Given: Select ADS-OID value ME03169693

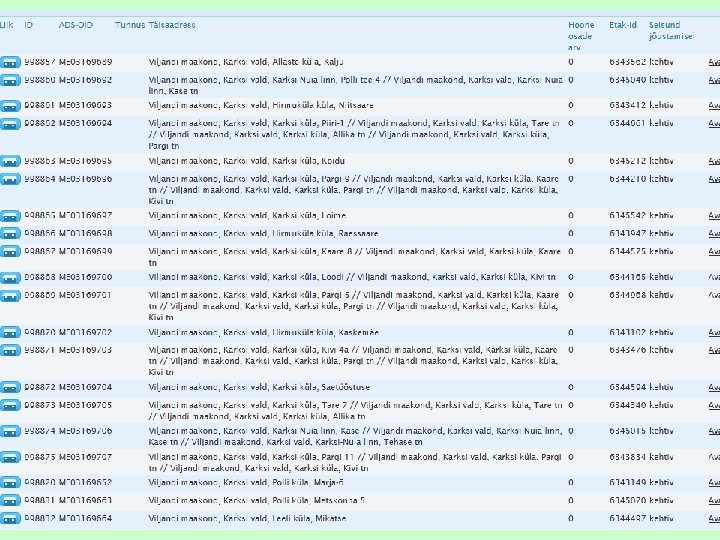Looking at the screenshot, I should coord(85,106).
